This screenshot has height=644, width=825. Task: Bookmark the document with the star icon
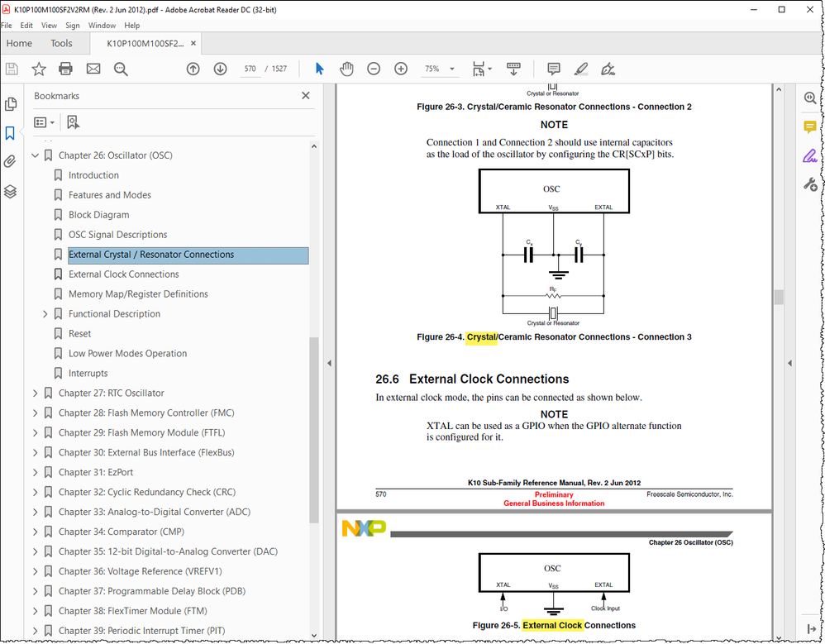(39, 69)
